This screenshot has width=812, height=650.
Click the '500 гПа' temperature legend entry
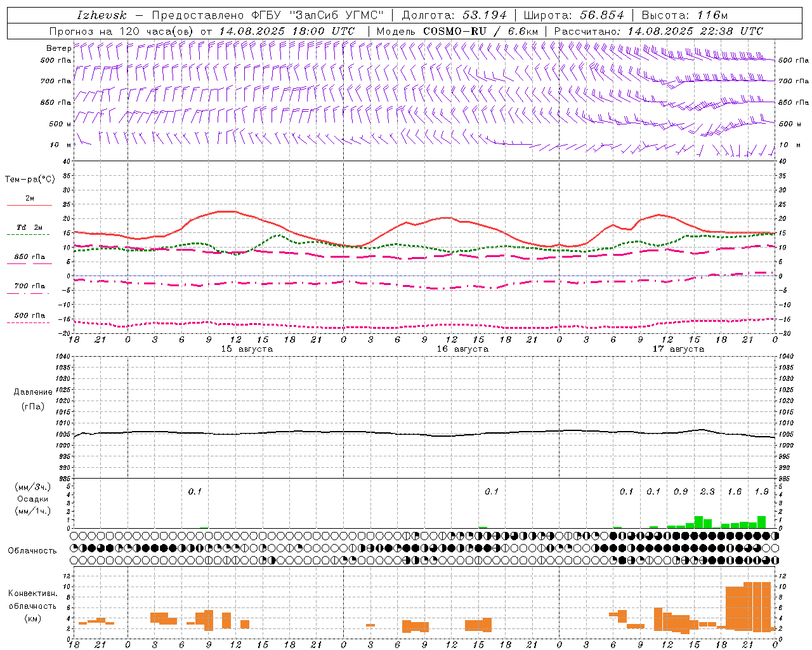point(30,315)
